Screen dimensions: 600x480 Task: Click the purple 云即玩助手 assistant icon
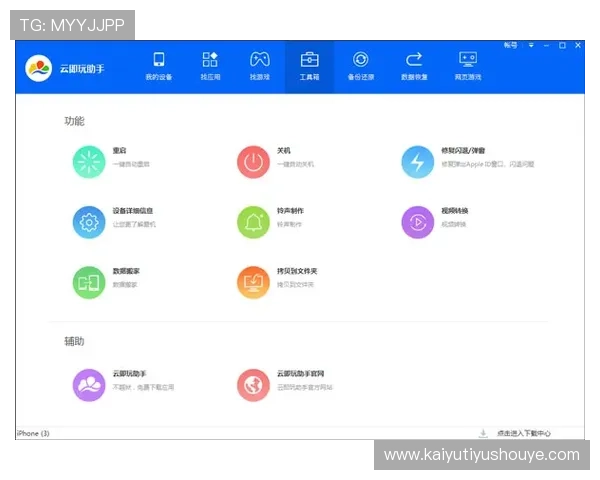point(89,385)
